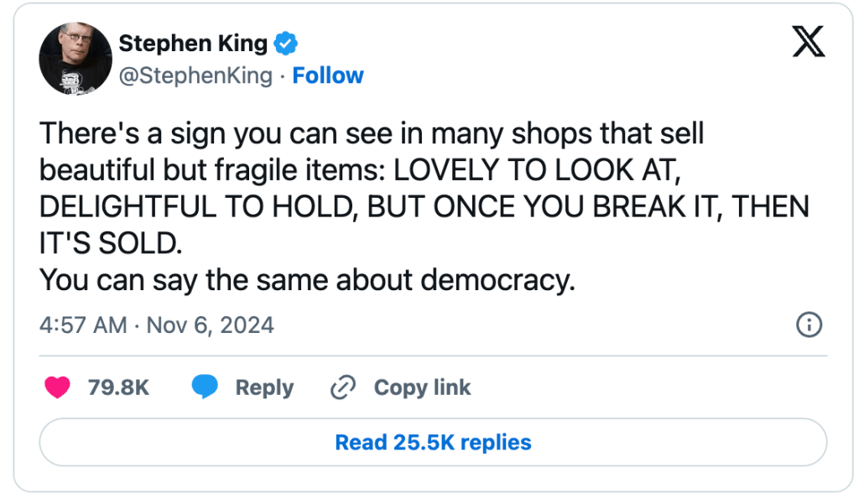Open the Stephen King display name
This screenshot has width=859, height=504.
pos(193,43)
